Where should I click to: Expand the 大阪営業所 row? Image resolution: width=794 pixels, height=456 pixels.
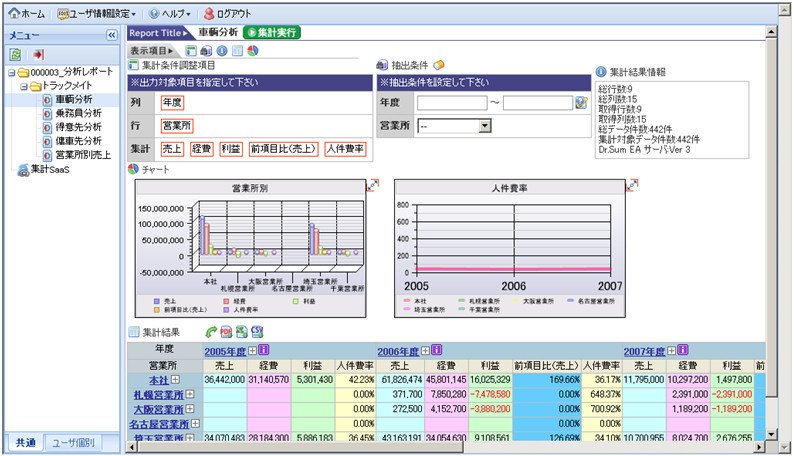(x=190, y=408)
